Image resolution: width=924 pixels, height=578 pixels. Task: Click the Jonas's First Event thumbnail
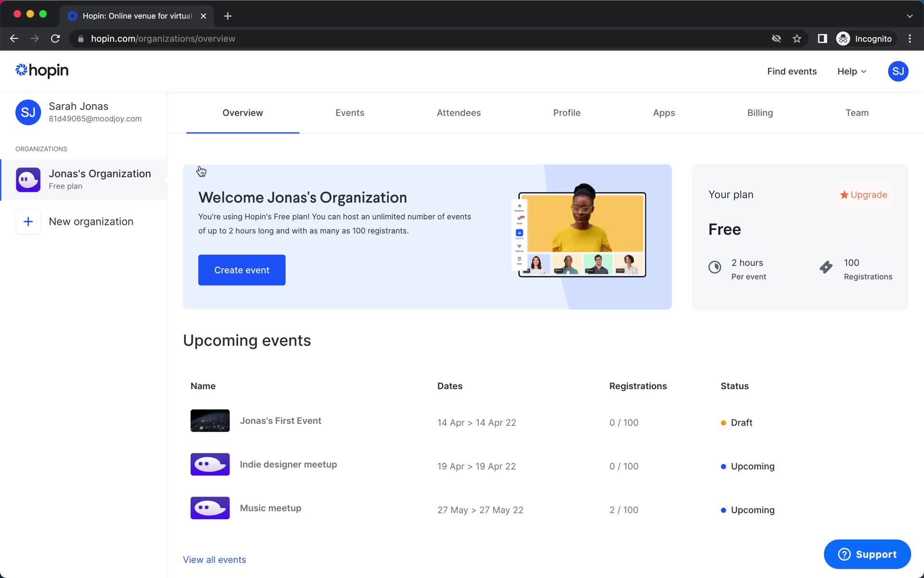click(x=210, y=420)
